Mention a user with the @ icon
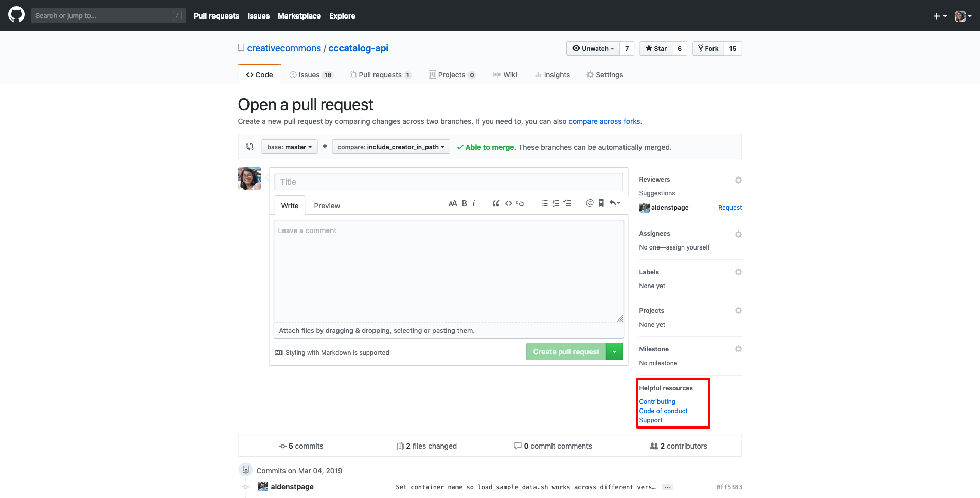 (590, 203)
